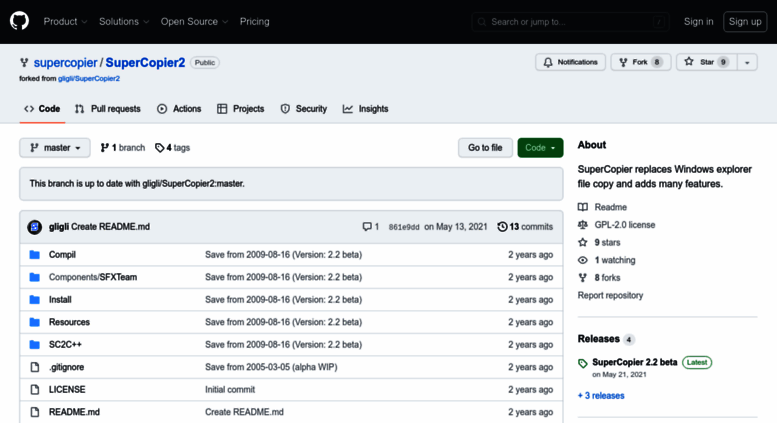Screen dimensions: 777x423
Task: Open the gligli/SuperCopier2 forked-from link
Action: tap(89, 79)
